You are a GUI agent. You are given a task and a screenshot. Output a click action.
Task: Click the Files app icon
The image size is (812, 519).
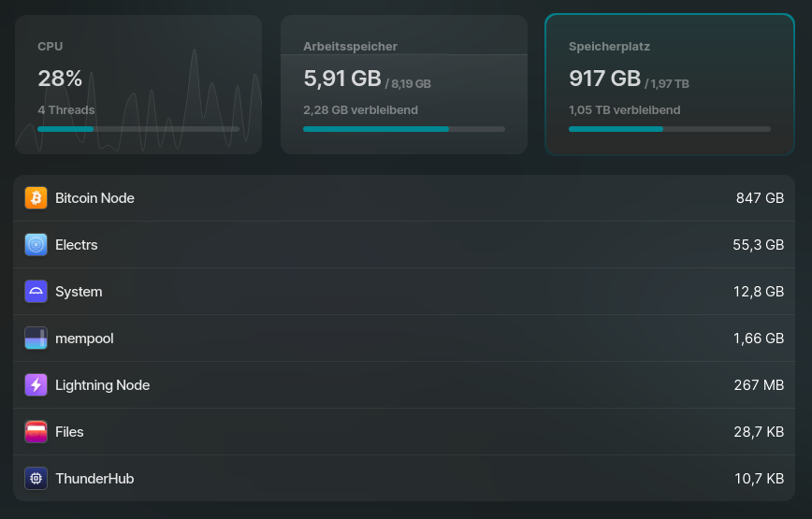36,432
